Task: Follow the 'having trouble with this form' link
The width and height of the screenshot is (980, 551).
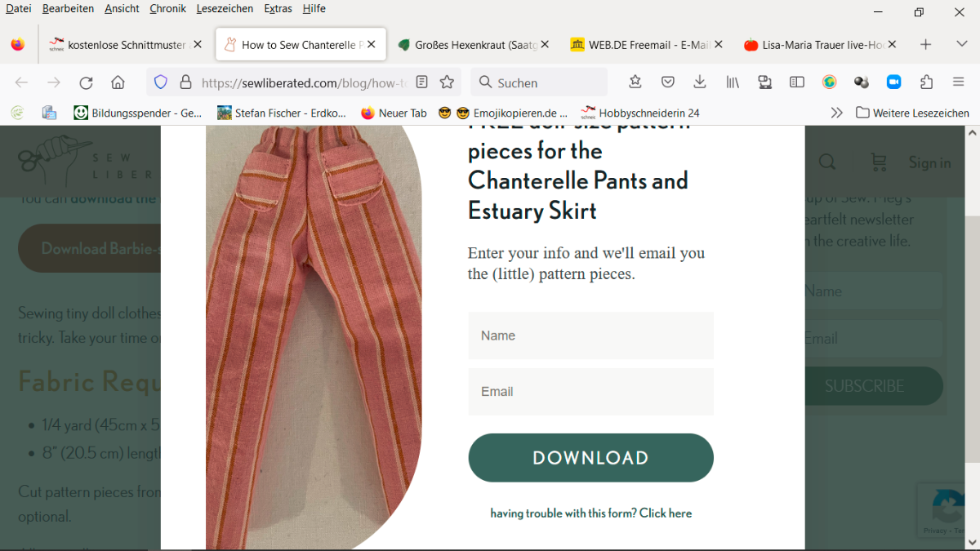Action: tap(590, 513)
